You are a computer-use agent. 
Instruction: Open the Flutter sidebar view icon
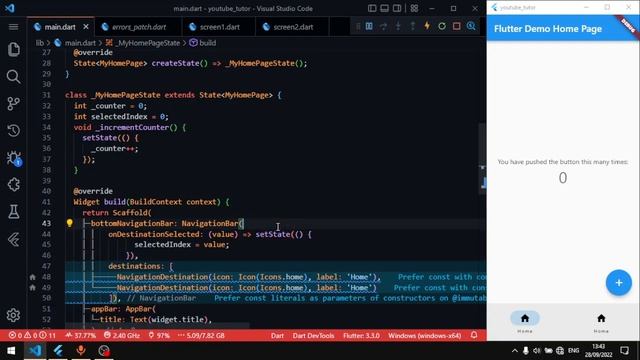(x=13, y=239)
